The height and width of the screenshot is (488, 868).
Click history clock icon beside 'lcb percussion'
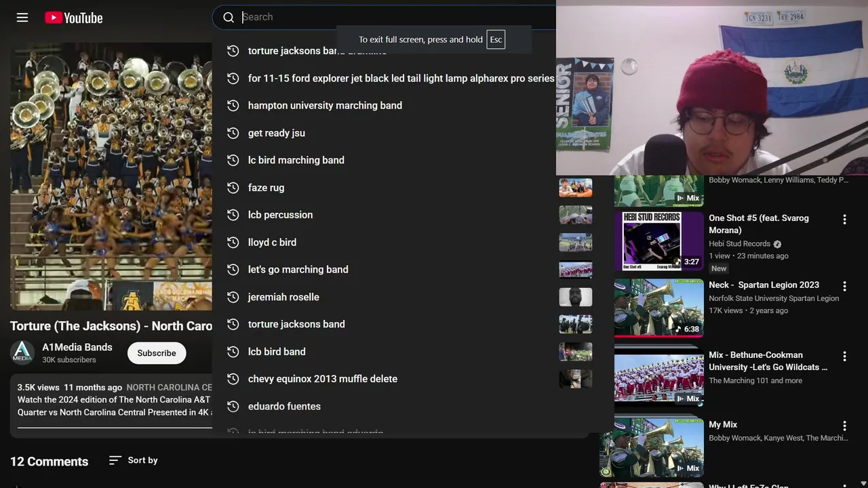click(x=233, y=215)
